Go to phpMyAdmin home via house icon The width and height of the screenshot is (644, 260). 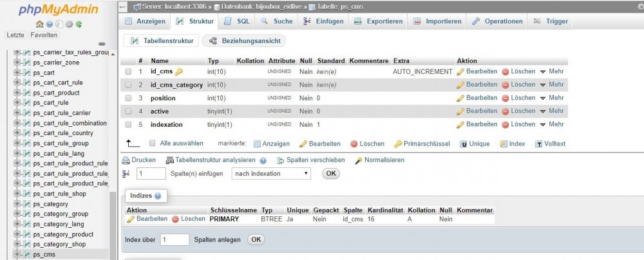39,24
